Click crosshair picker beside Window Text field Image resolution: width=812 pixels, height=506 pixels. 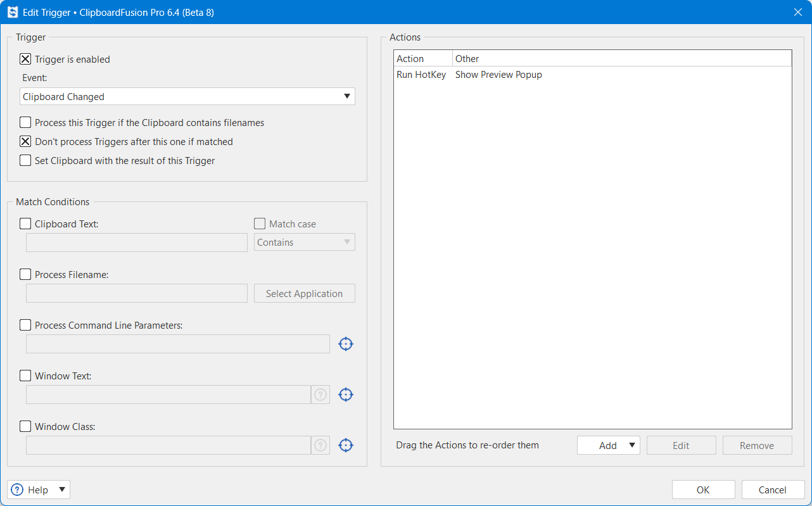[x=346, y=395]
